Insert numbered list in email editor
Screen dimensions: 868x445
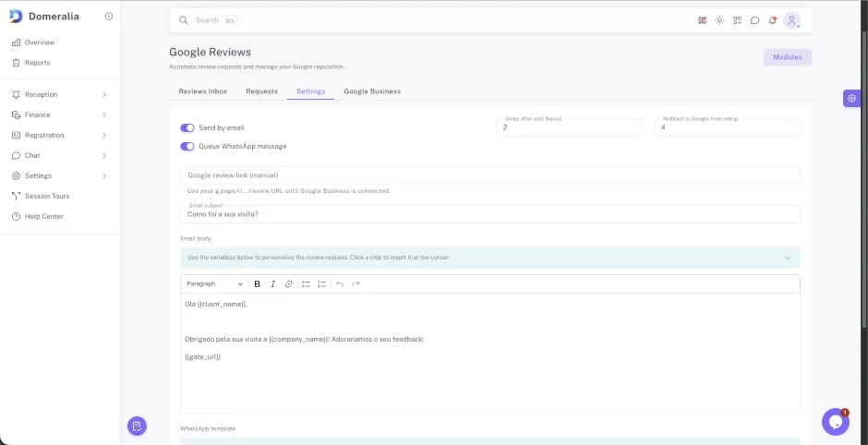(321, 284)
